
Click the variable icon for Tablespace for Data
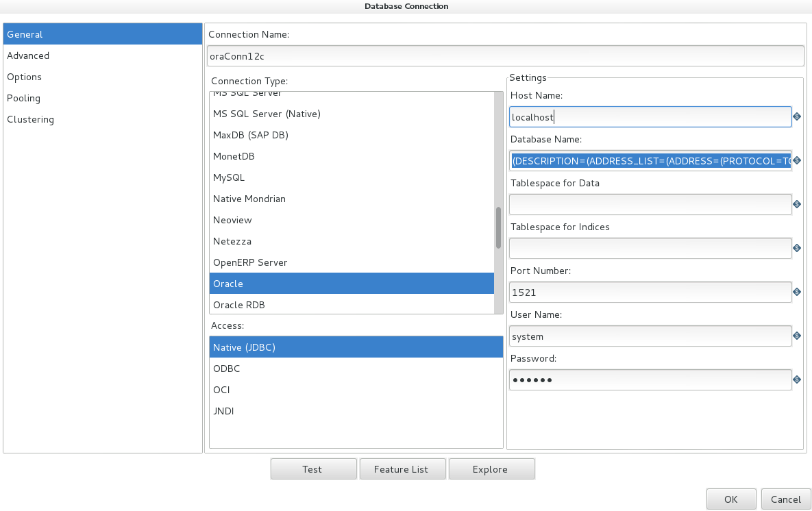point(797,204)
